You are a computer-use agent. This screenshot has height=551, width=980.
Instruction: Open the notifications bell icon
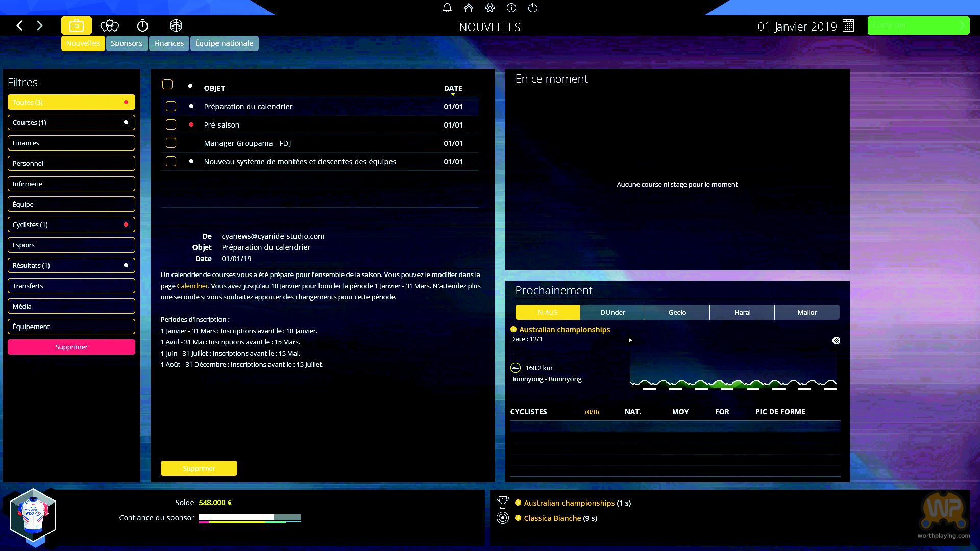[x=447, y=8]
